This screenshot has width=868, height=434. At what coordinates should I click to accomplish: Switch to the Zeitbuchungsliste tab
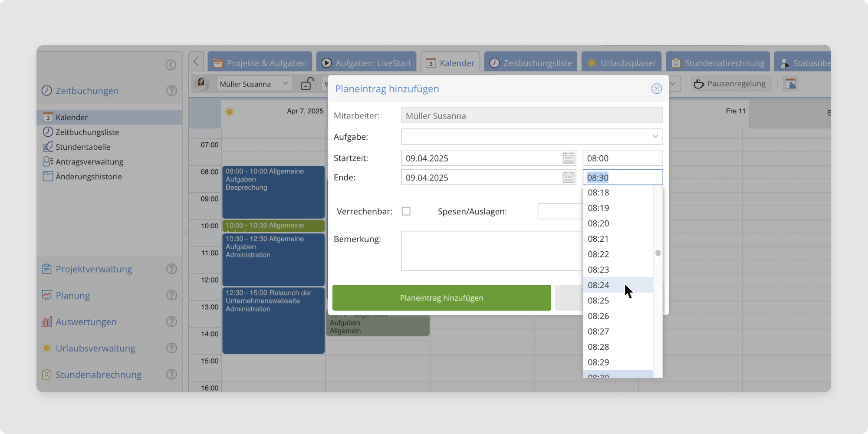[x=531, y=63]
